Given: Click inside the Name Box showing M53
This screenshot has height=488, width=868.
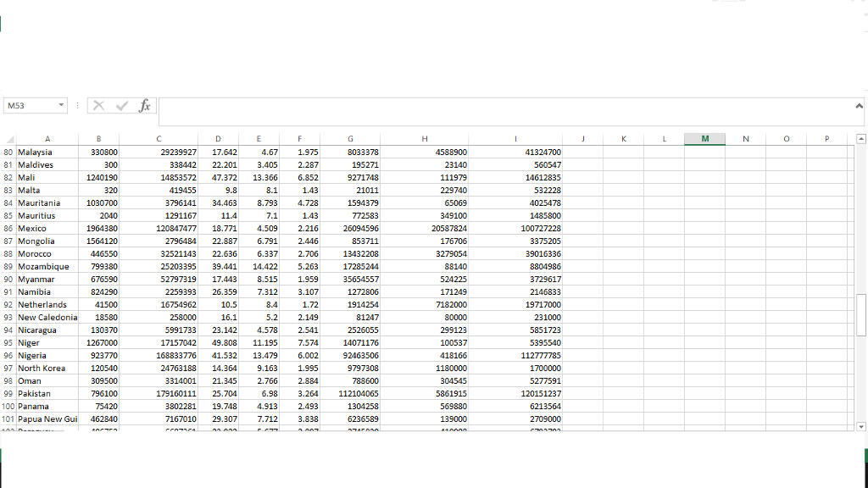Looking at the screenshot, I should click(x=30, y=105).
